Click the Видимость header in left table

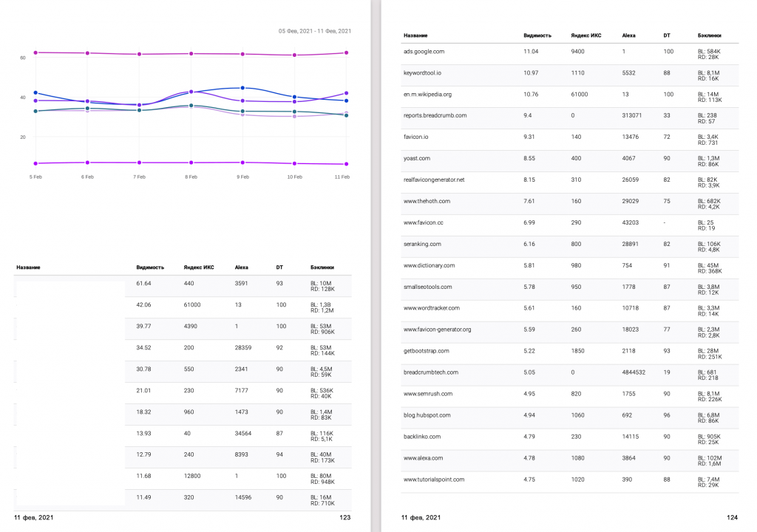pyautogui.click(x=150, y=267)
